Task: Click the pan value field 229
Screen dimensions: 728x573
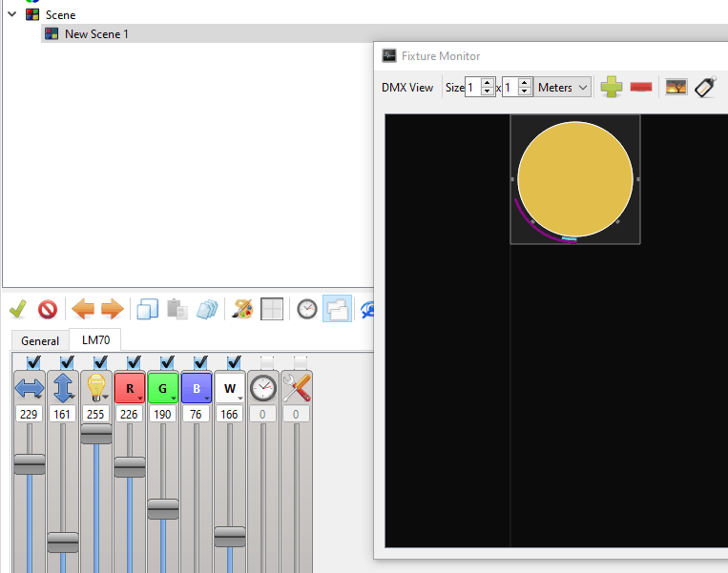Action: tap(29, 414)
